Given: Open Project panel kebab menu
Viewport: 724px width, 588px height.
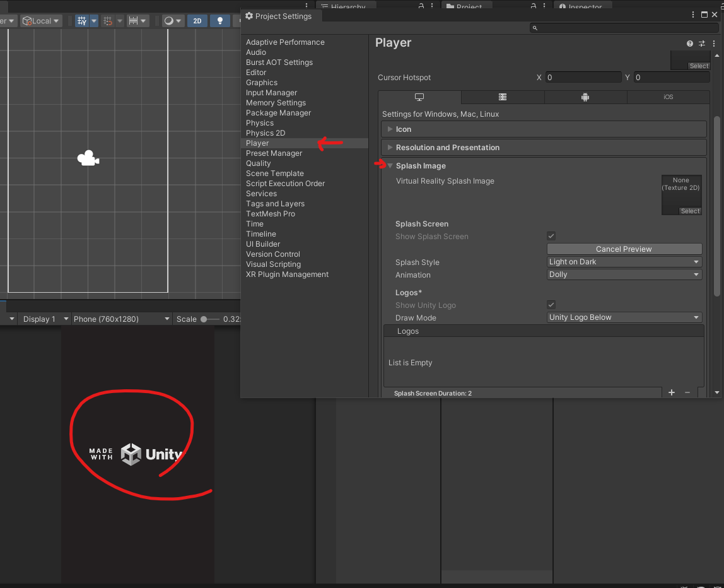Looking at the screenshot, I should pos(544,6).
